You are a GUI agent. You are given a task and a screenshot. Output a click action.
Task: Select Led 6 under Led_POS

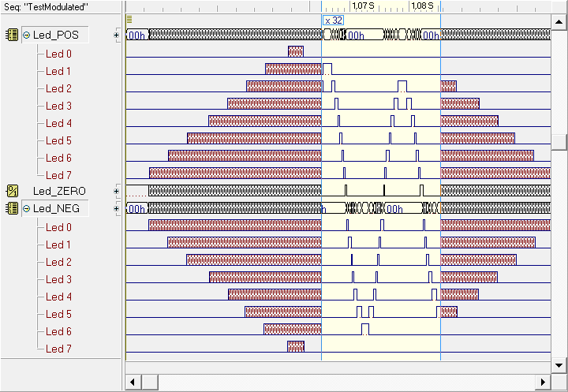click(x=58, y=158)
